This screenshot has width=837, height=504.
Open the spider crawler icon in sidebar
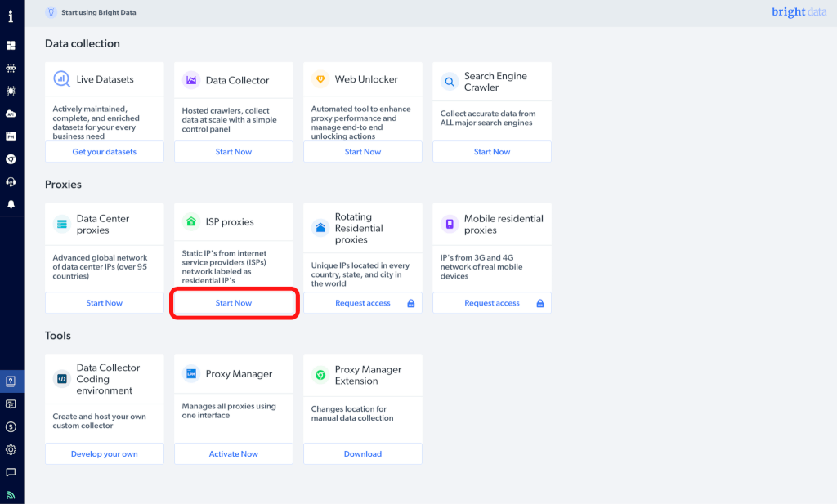tap(11, 91)
